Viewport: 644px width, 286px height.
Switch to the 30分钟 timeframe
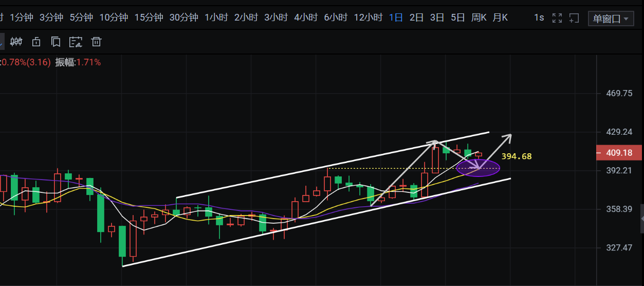(183, 17)
